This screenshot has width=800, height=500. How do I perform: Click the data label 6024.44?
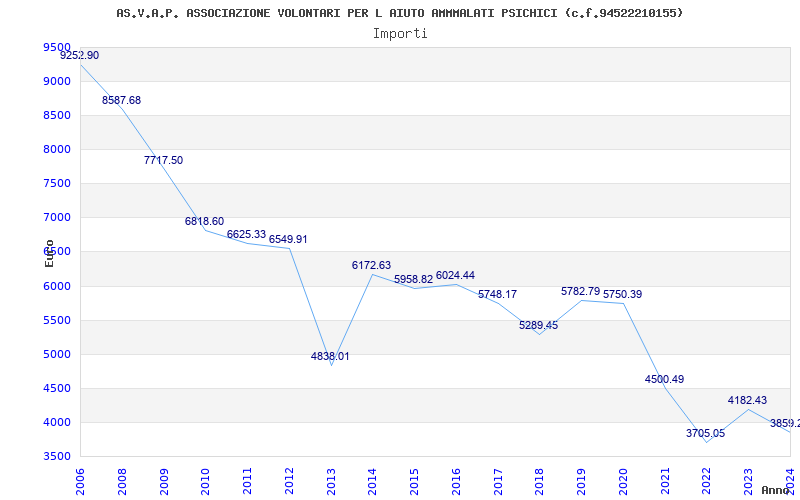[455, 276]
